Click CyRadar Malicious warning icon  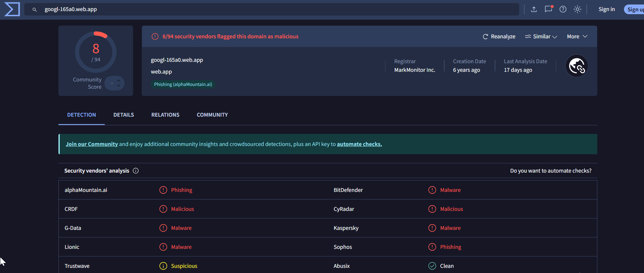tap(432, 209)
